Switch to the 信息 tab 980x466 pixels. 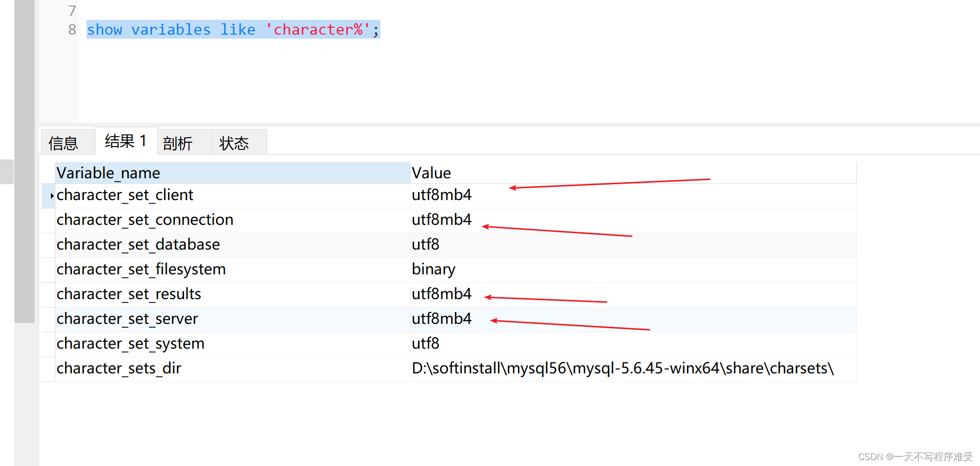[68, 143]
